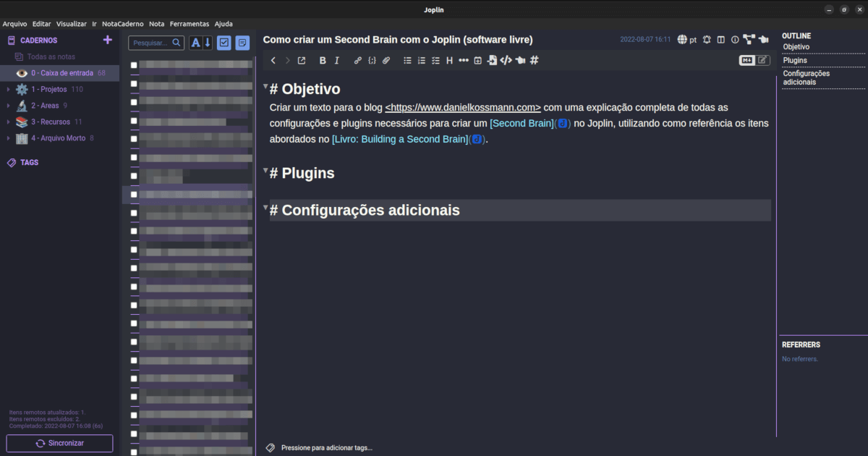
Task: Toggle editor layout split view icon
Action: (720, 40)
